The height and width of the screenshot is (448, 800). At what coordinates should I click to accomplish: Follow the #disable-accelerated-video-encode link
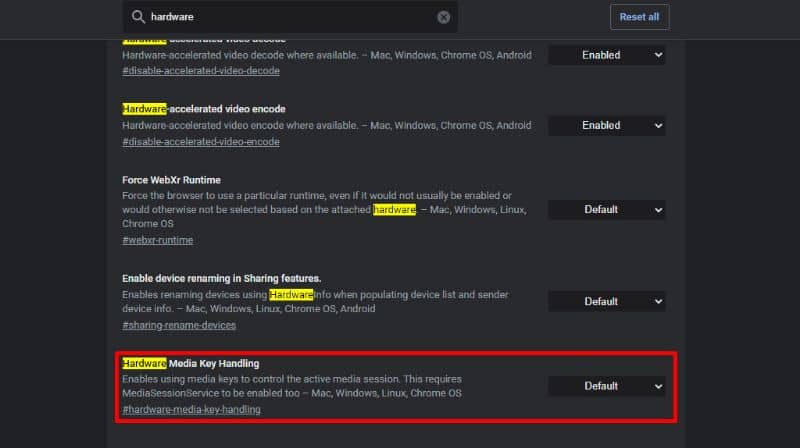pyautogui.click(x=201, y=142)
